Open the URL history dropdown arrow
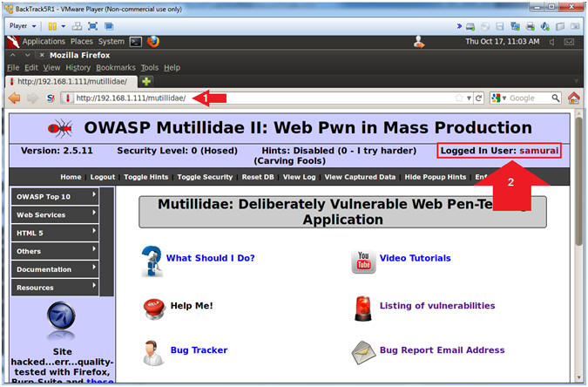 pyautogui.click(x=469, y=98)
